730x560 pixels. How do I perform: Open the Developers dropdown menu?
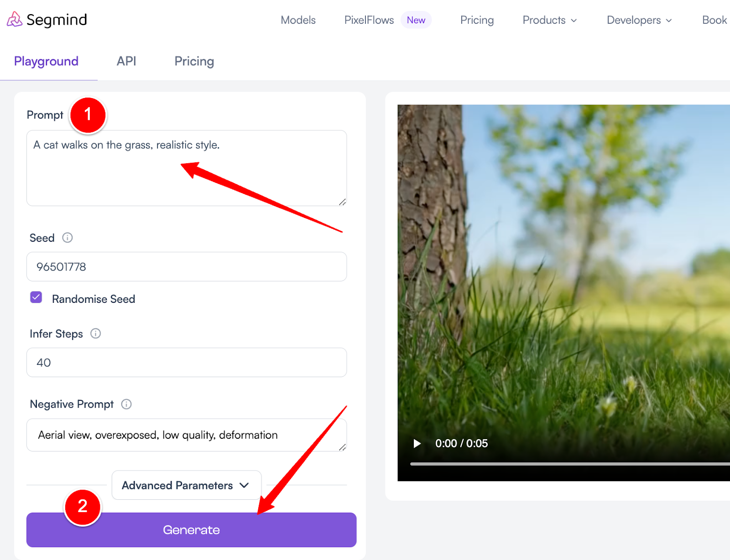(639, 20)
